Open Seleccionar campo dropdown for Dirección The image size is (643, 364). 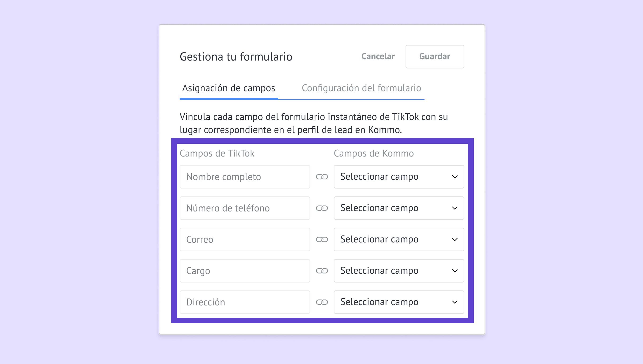coord(399,302)
